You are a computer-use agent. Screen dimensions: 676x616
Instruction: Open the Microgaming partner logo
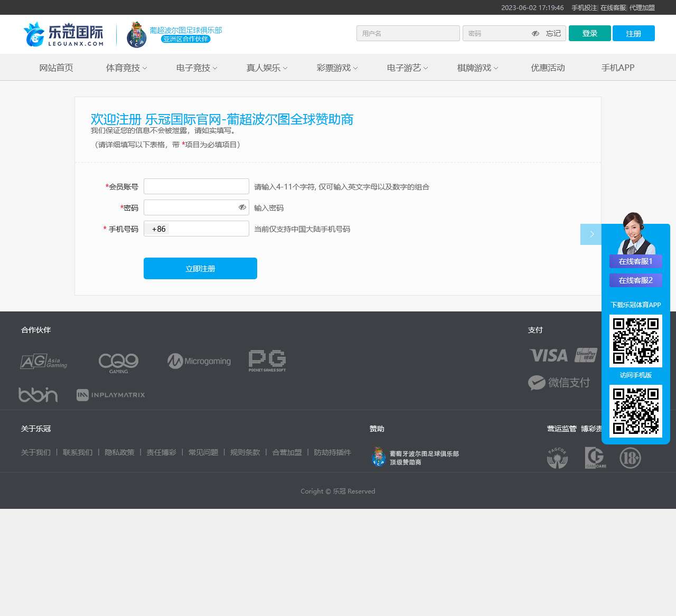tap(199, 361)
